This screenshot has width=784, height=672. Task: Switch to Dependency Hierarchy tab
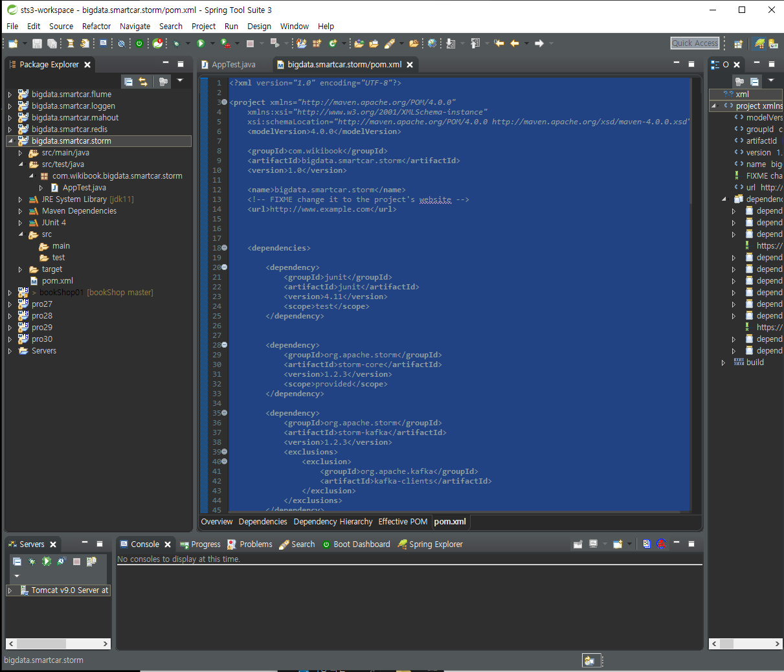[333, 522]
